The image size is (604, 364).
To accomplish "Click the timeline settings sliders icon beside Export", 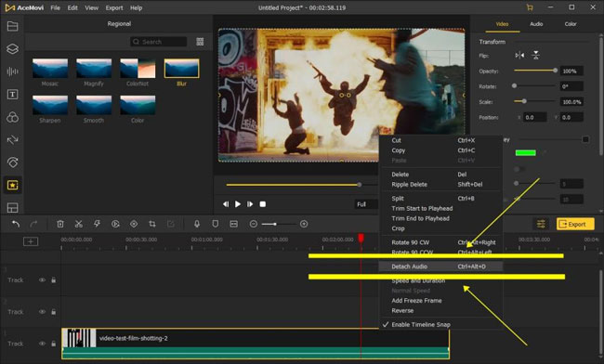I will coord(541,224).
